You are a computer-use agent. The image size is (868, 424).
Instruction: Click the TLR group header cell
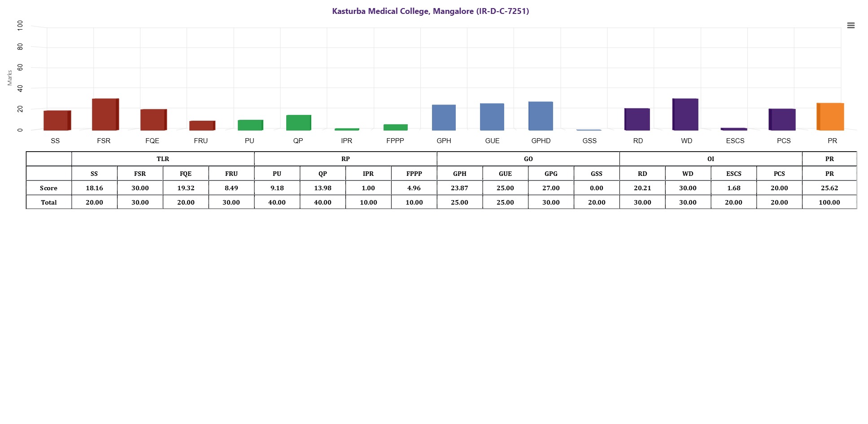coord(163,159)
